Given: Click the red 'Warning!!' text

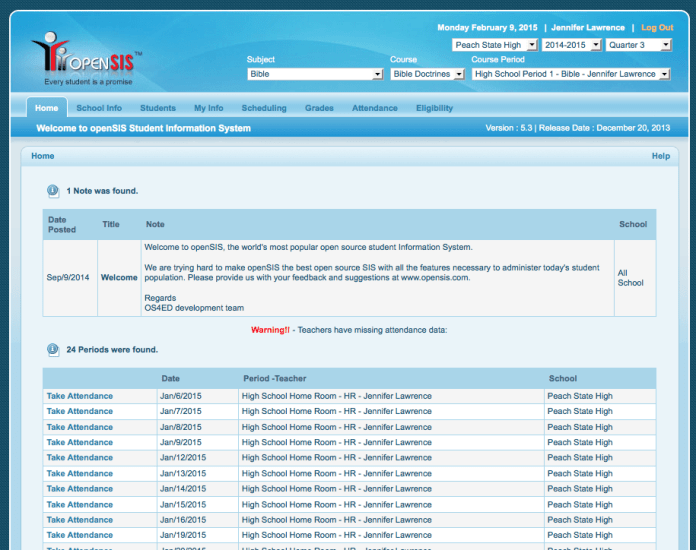Looking at the screenshot, I should point(270,330).
